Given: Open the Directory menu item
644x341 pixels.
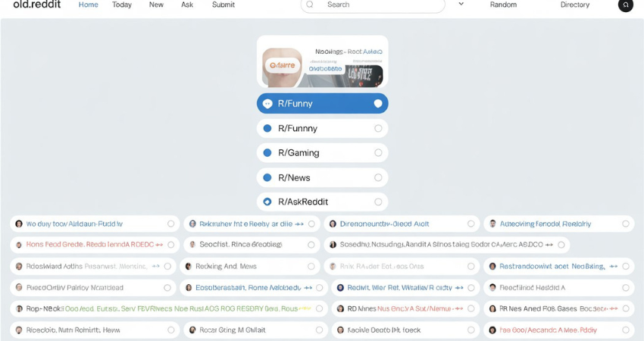Looking at the screenshot, I should click(574, 5).
